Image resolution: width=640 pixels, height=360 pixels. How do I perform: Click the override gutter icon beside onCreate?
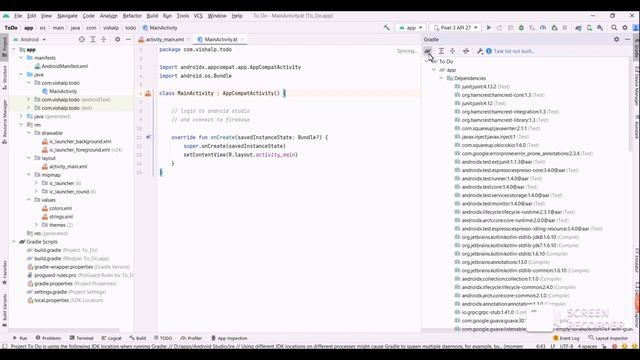coord(148,137)
